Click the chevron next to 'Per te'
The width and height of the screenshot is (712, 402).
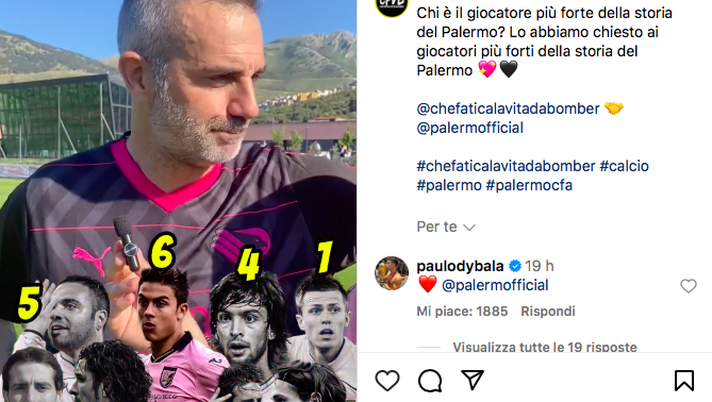(469, 227)
